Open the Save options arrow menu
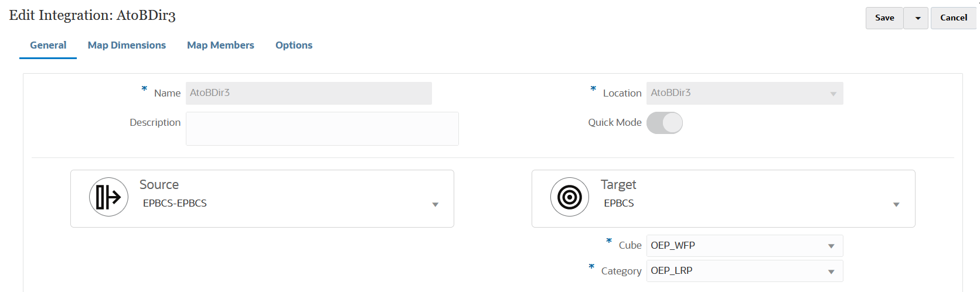This screenshot has height=292, width=980. [x=917, y=18]
